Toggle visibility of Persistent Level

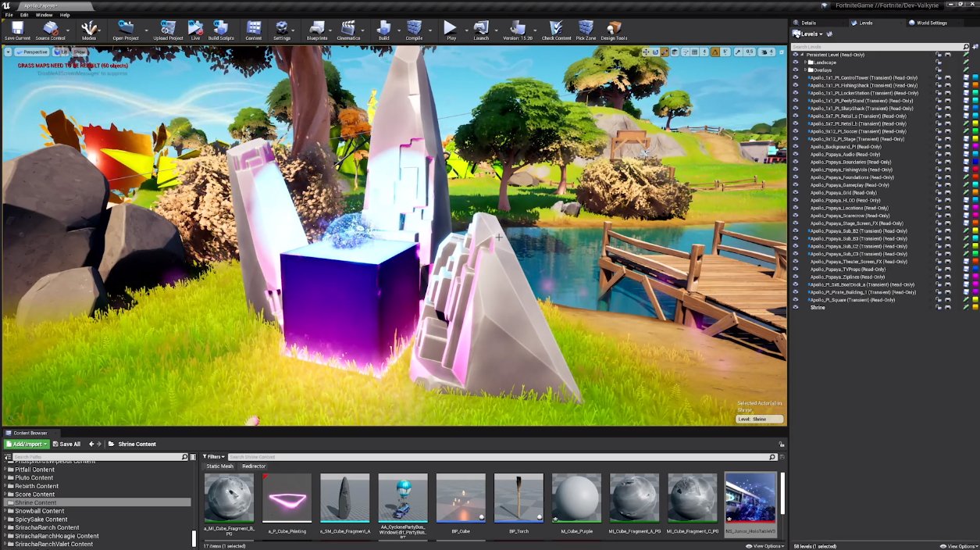pos(796,55)
